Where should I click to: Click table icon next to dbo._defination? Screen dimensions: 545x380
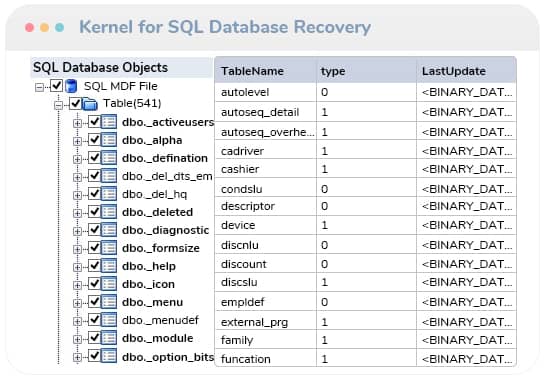(x=109, y=158)
